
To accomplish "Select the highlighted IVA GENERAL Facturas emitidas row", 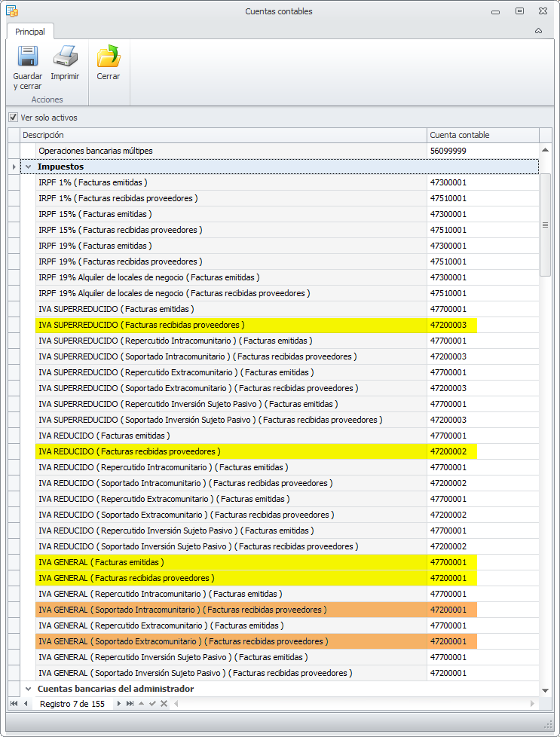I will [x=226, y=562].
